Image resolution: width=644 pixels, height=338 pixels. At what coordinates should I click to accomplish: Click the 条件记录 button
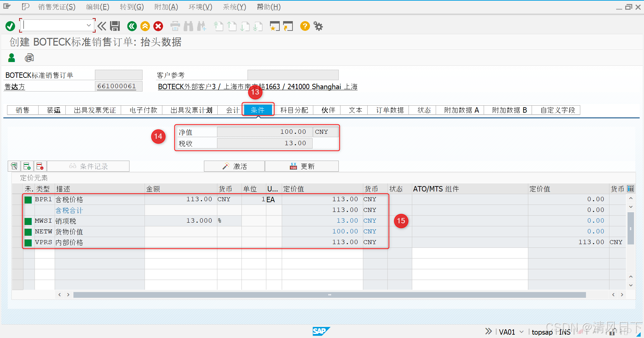[x=88, y=166]
